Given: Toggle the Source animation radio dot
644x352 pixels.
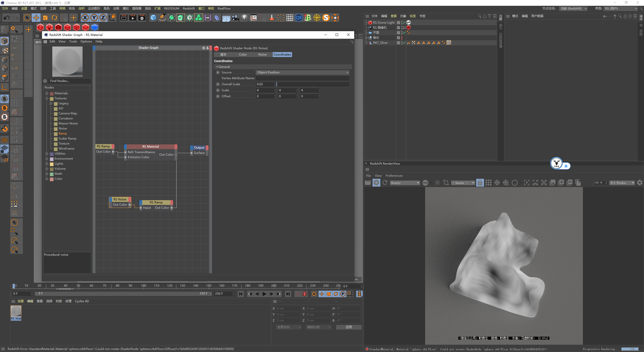Looking at the screenshot, I should click(x=218, y=72).
